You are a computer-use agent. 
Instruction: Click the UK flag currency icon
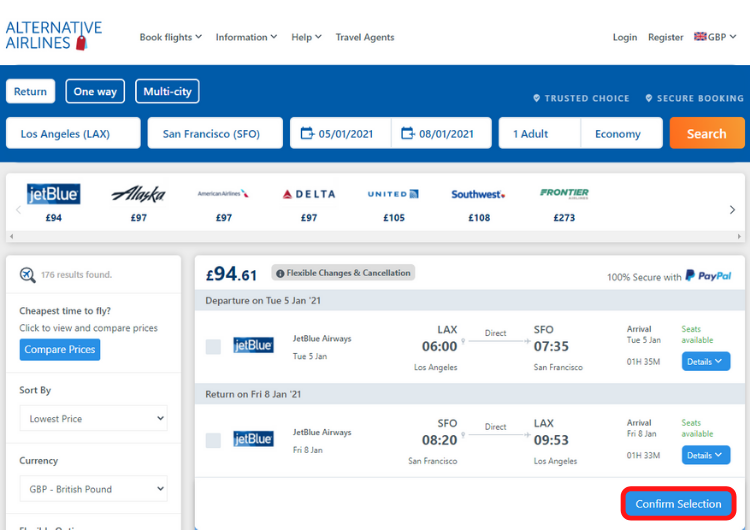coord(700,36)
